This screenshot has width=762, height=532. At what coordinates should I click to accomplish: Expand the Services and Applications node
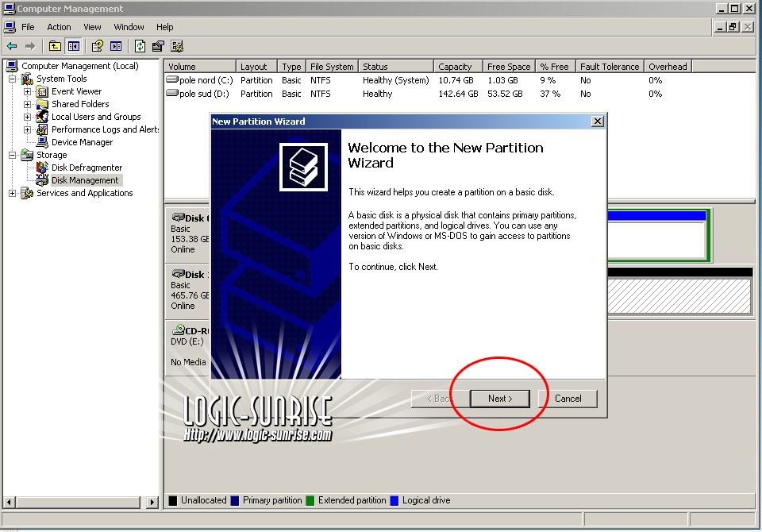pyautogui.click(x=13, y=193)
